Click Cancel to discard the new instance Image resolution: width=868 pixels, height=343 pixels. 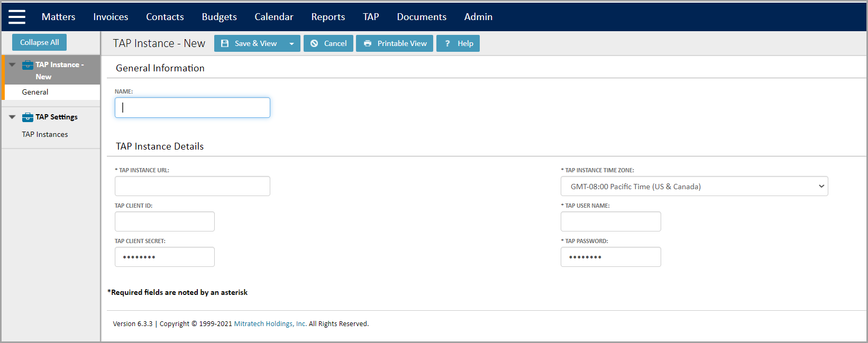pyautogui.click(x=328, y=43)
